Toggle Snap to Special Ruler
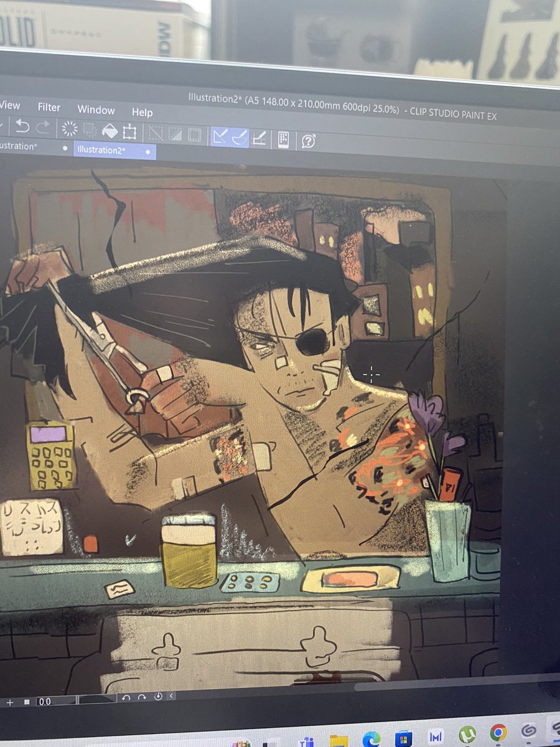 pos(240,138)
